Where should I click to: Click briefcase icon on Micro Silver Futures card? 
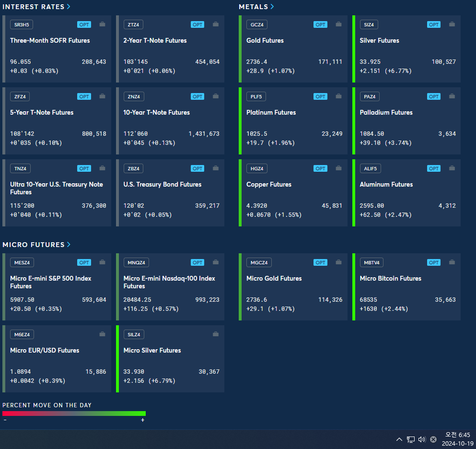click(216, 334)
